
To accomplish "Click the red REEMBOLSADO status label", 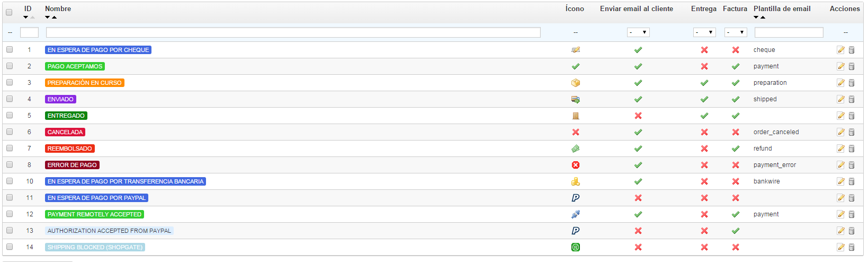I will click(70, 149).
